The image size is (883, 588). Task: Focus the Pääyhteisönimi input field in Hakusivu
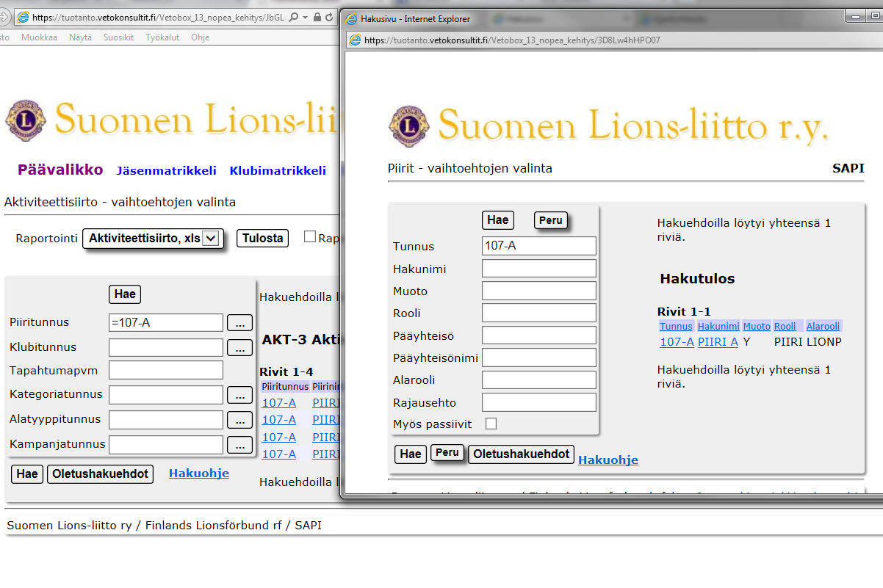point(539,357)
